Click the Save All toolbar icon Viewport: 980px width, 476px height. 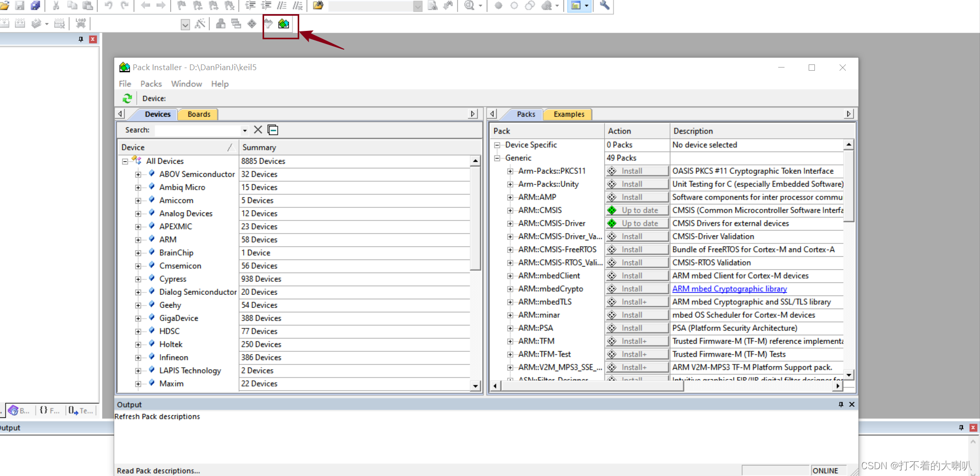click(x=36, y=6)
